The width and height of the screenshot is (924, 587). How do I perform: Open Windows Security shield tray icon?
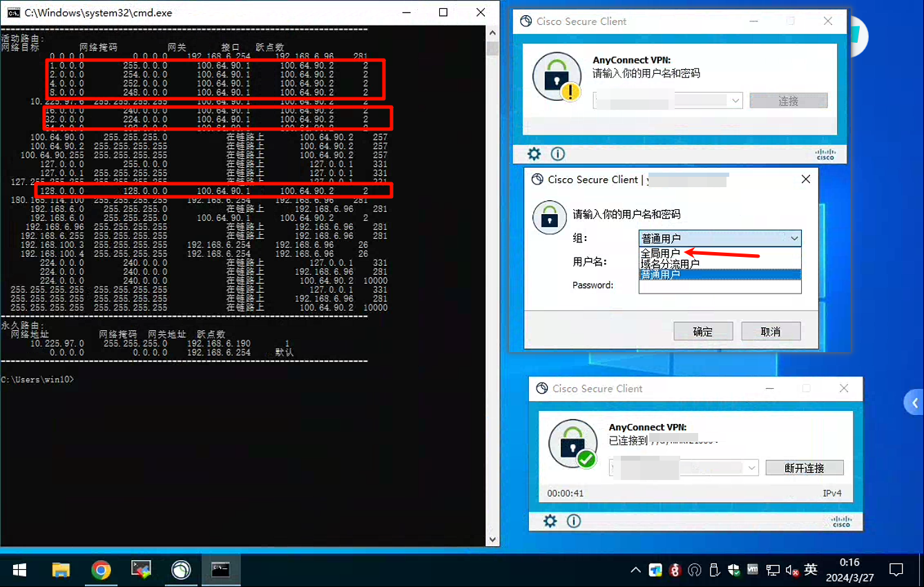coord(734,570)
